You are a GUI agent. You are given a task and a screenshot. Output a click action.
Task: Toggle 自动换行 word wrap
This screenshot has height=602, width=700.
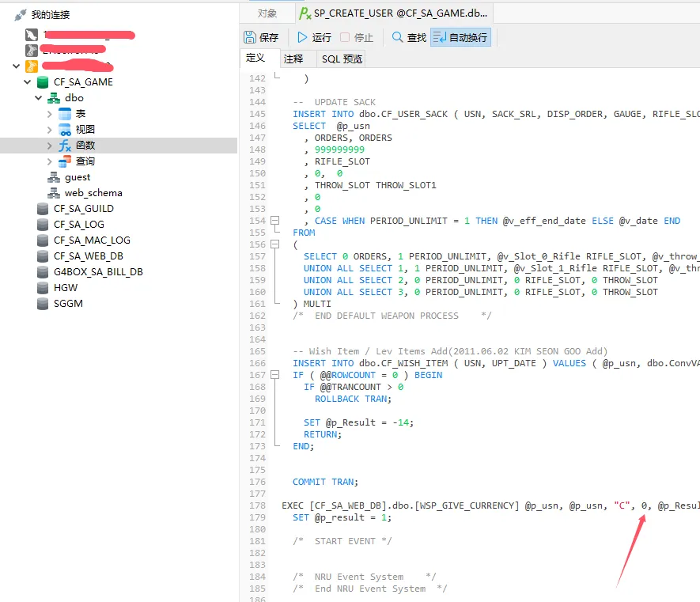[460, 37]
